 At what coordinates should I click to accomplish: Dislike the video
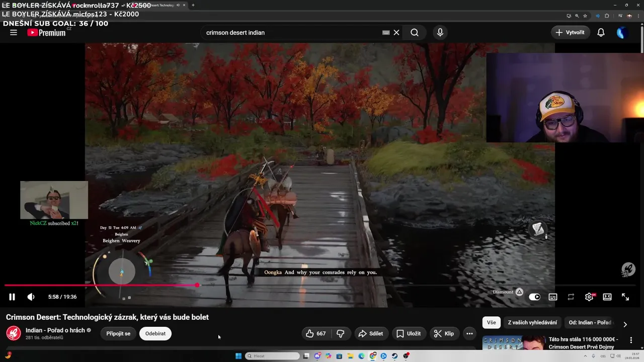point(341,333)
